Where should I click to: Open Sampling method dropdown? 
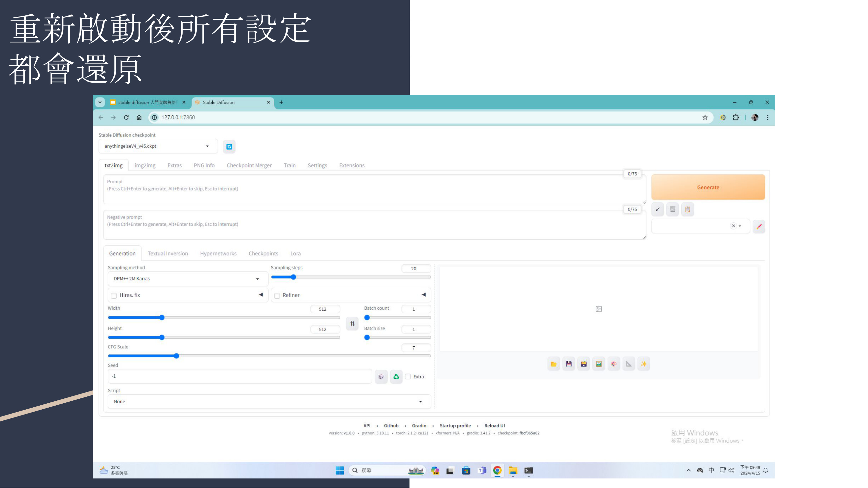click(188, 278)
